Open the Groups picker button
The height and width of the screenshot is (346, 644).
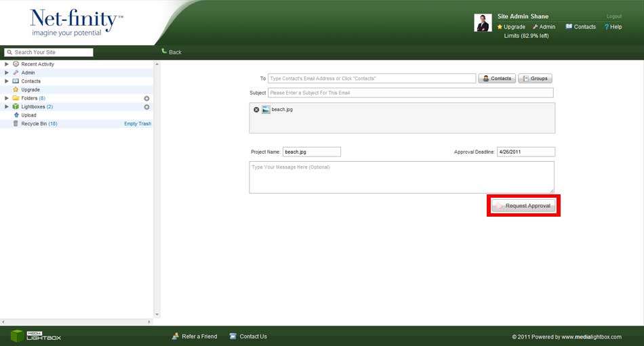(x=535, y=79)
